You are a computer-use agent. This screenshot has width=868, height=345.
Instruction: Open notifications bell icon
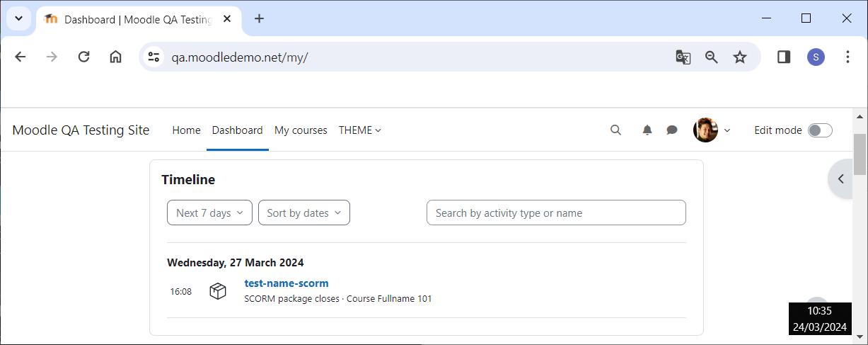(647, 130)
